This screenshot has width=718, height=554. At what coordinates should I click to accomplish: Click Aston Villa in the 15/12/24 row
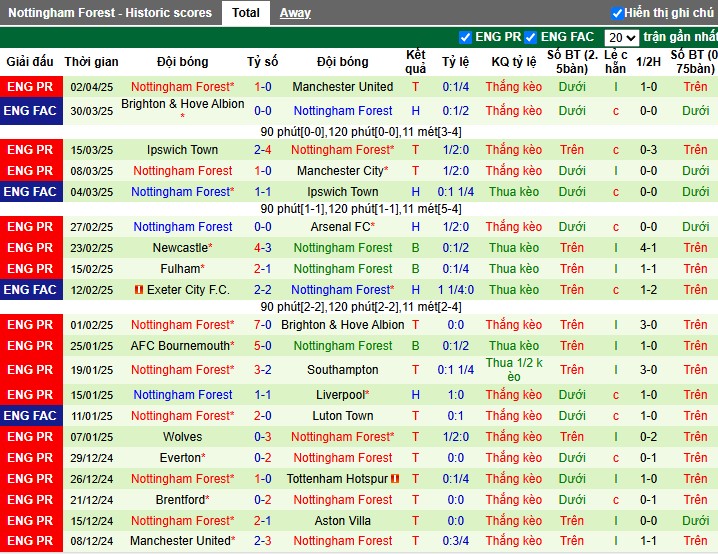coord(343,521)
